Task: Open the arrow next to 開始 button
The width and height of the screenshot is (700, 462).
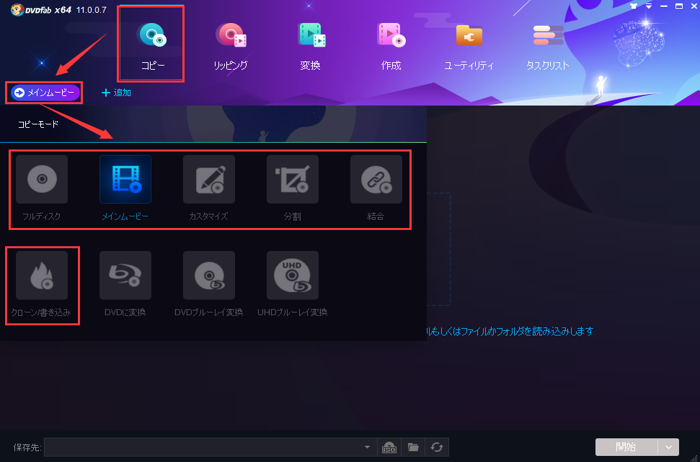Action: pos(669,447)
